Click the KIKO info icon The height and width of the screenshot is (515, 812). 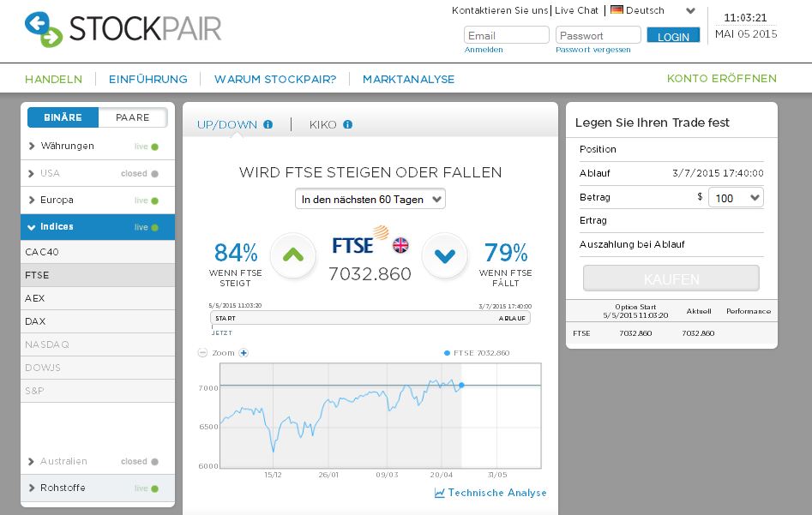[348, 124]
